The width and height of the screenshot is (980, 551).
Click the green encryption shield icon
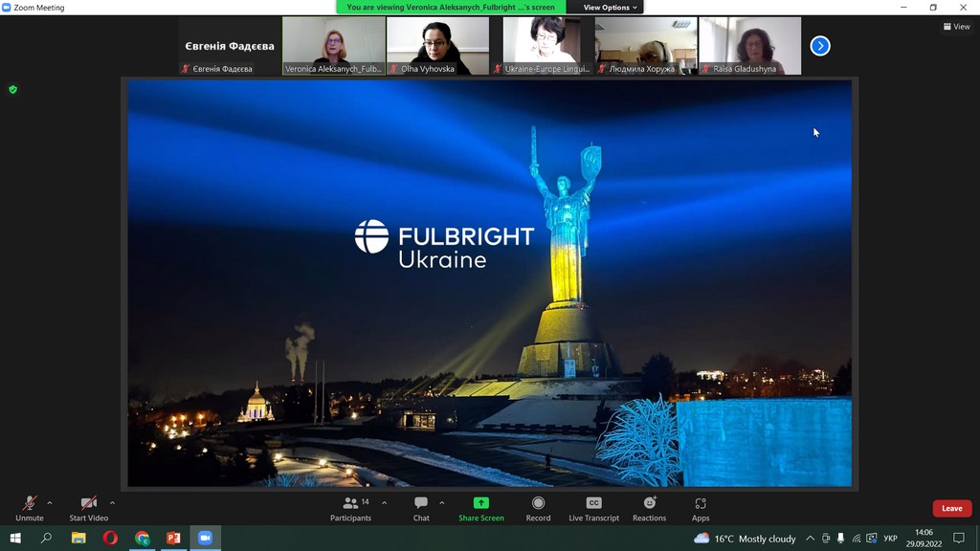click(x=12, y=90)
